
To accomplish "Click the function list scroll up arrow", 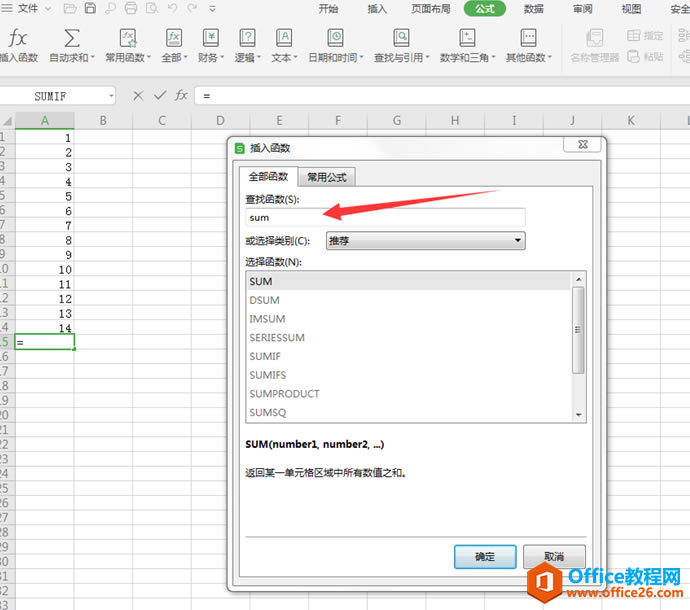I will pos(579,279).
